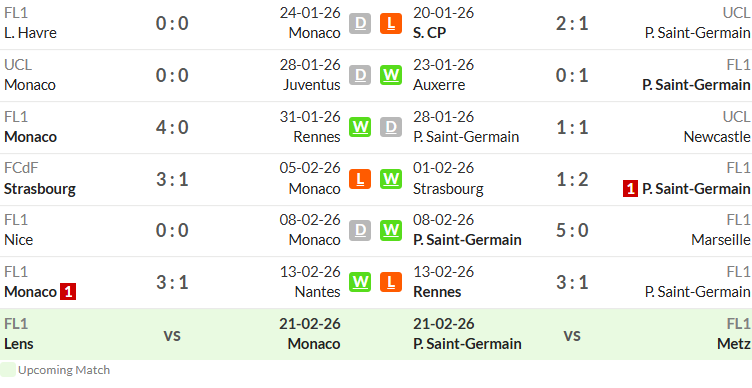Image resolution: width=752 pixels, height=388 pixels.
Task: Click the orange L badge for Rennes 3:1 match
Action: pos(391,282)
